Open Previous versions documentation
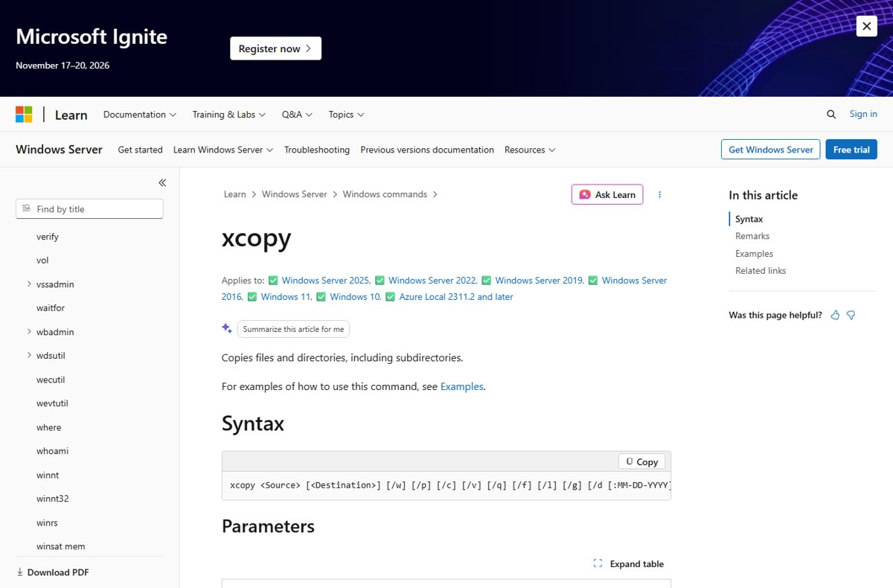This screenshot has height=588, width=893. [x=427, y=150]
